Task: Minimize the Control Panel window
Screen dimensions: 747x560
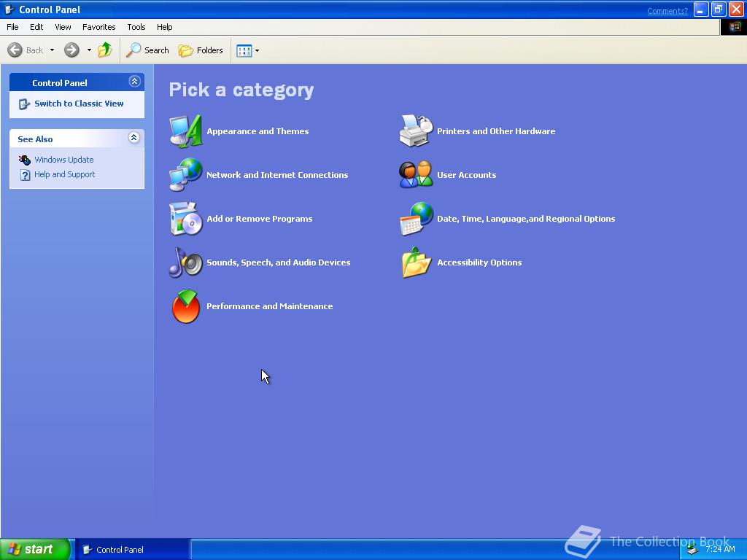Action: (700, 9)
